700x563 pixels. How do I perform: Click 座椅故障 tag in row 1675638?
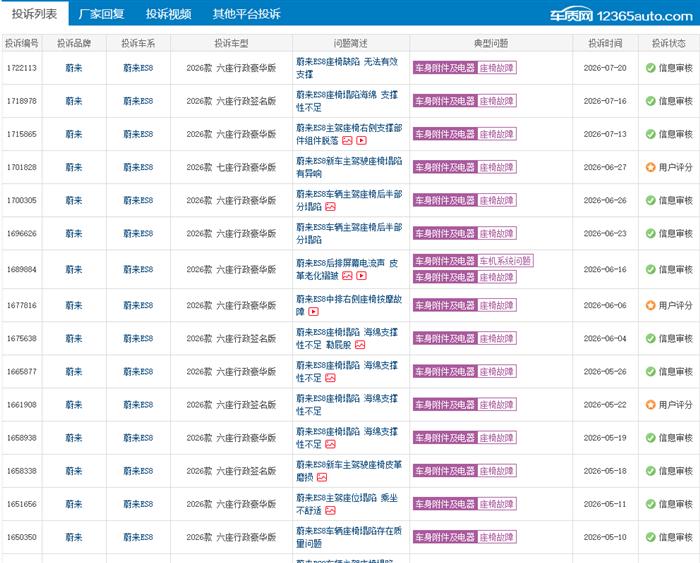point(497,338)
